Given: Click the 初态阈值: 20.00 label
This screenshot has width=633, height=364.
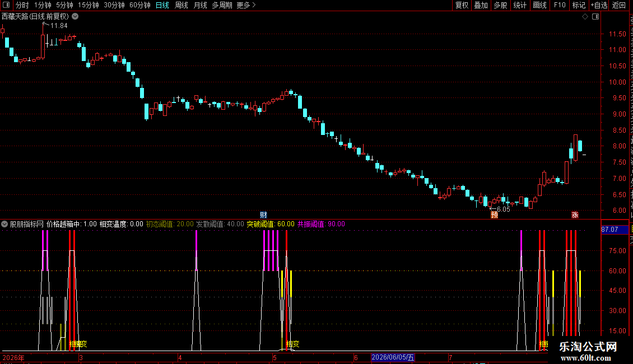Looking at the screenshot, I should 170,224.
